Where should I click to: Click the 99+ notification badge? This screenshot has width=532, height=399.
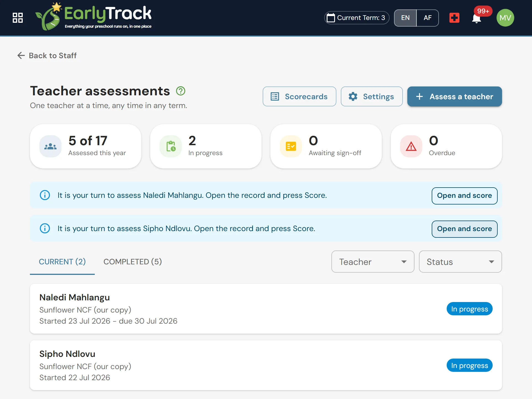tap(483, 11)
